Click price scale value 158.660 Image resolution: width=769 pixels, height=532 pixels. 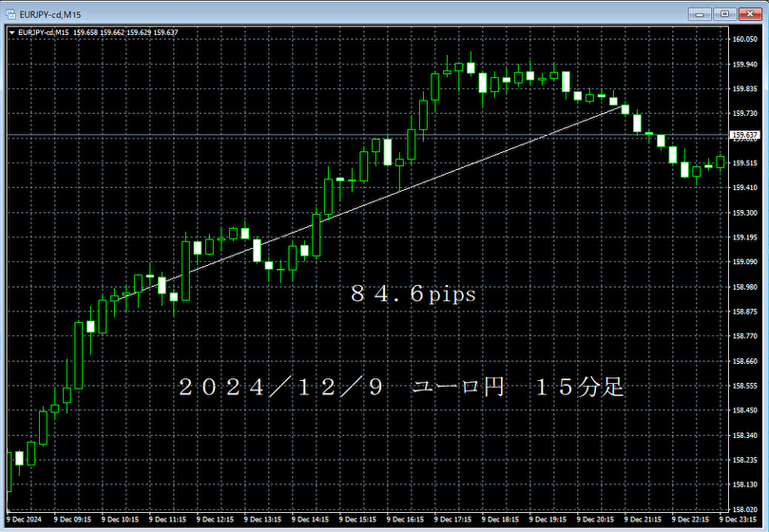click(x=744, y=361)
